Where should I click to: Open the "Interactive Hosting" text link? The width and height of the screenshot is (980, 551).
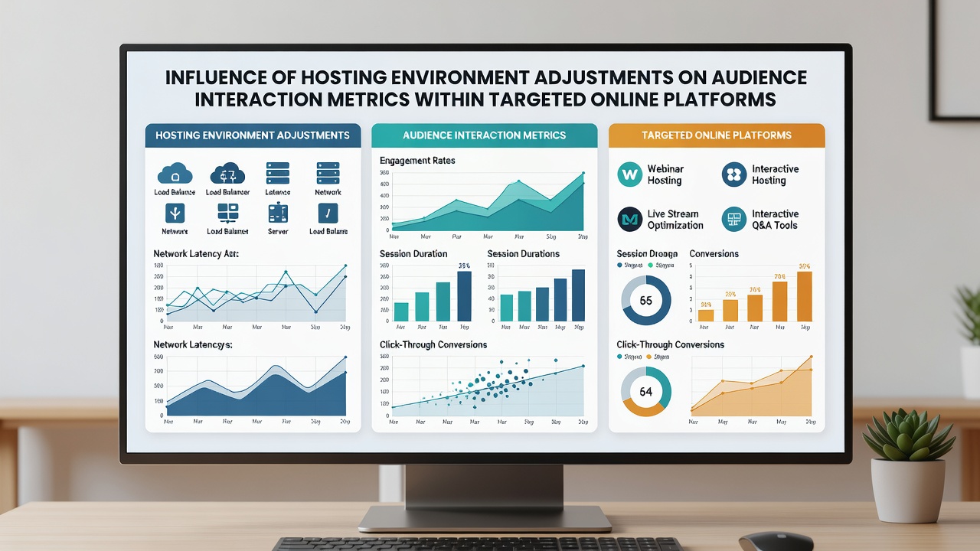775,174
